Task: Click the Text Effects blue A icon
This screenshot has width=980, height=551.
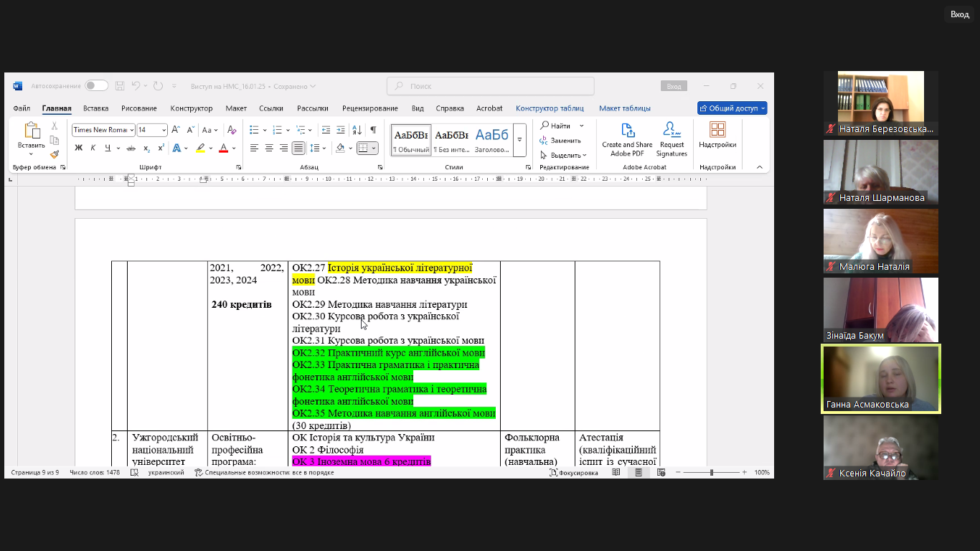Action: click(176, 148)
